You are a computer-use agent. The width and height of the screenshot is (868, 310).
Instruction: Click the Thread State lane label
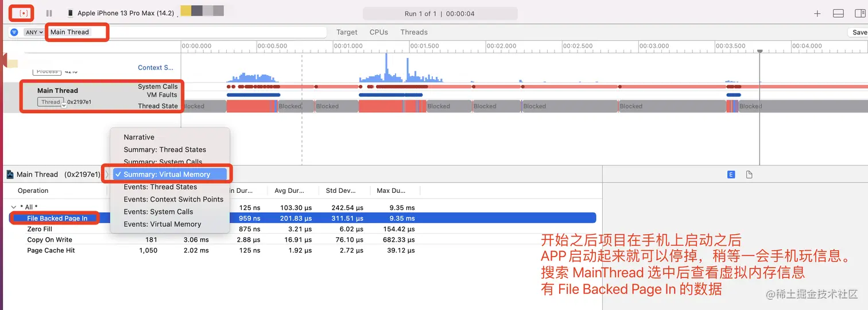point(158,106)
